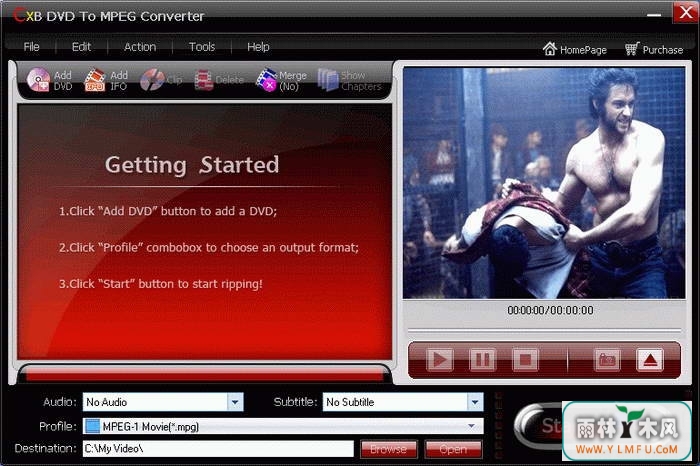Open the Profile combobox

coord(283,426)
